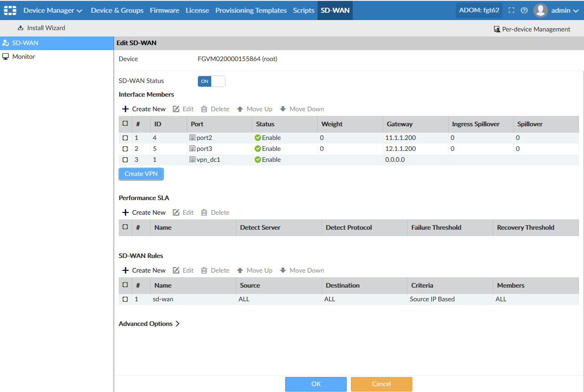Click plus icon to create new SD-WAN rule
The height and width of the screenshot is (392, 584).
click(x=125, y=270)
